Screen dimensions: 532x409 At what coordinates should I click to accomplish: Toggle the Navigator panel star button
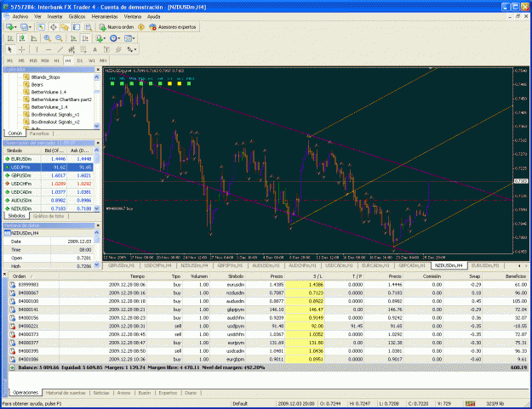click(65, 26)
